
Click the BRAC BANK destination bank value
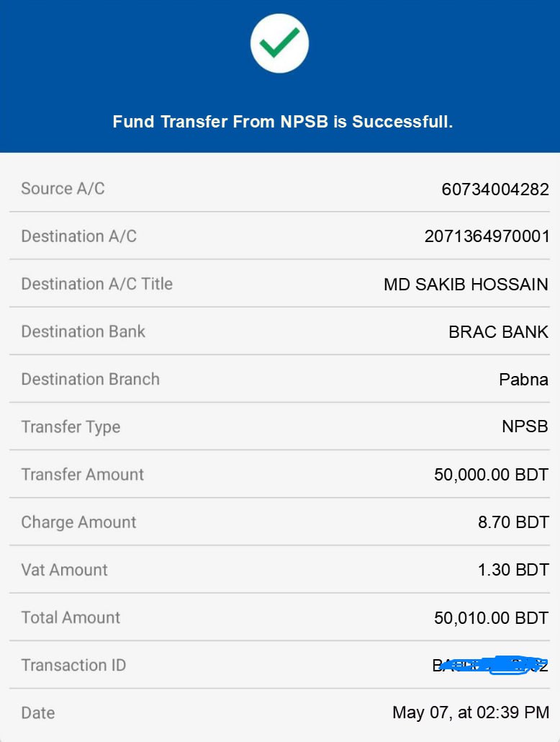click(498, 332)
